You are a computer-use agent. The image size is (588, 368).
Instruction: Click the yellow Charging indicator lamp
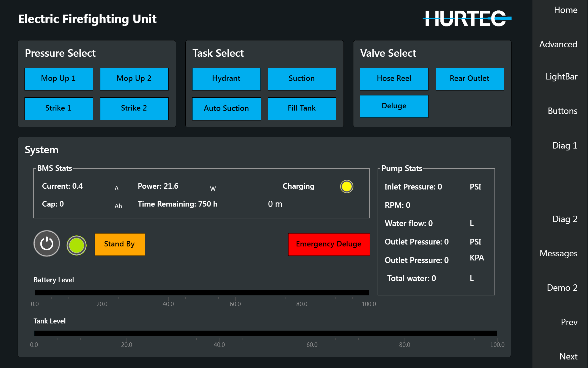click(x=347, y=186)
